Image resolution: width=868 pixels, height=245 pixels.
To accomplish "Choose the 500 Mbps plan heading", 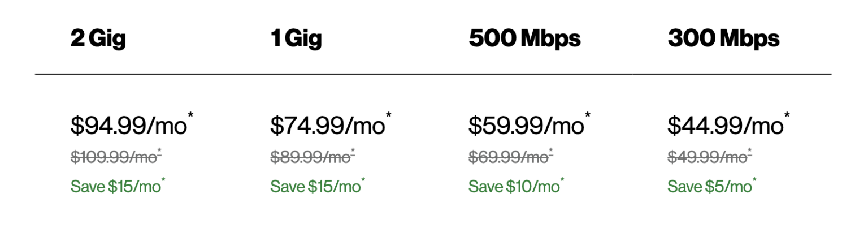I will [x=524, y=38].
